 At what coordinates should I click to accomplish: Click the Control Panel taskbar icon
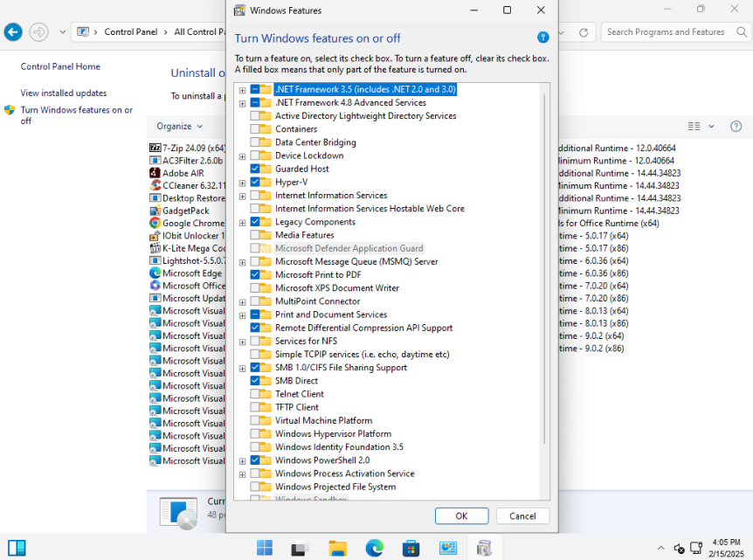tap(448, 548)
